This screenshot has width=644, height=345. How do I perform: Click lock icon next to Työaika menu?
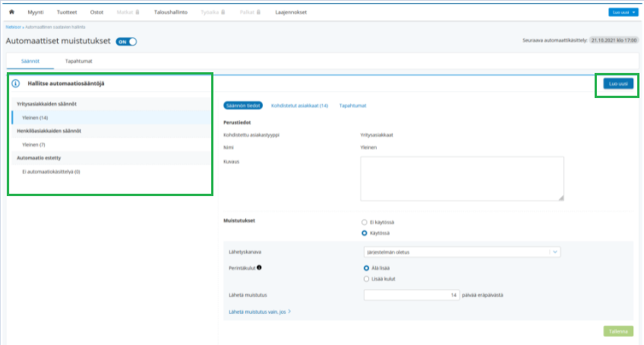[x=223, y=12]
